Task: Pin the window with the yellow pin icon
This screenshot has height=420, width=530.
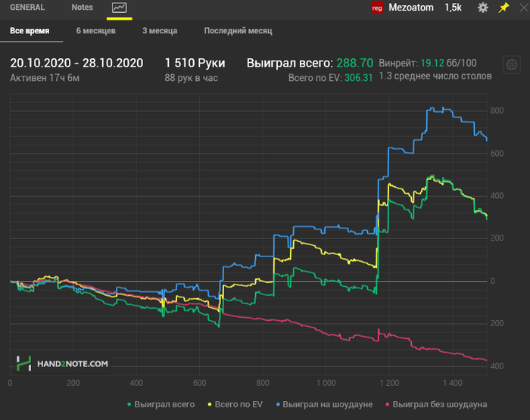Action: coord(503,8)
